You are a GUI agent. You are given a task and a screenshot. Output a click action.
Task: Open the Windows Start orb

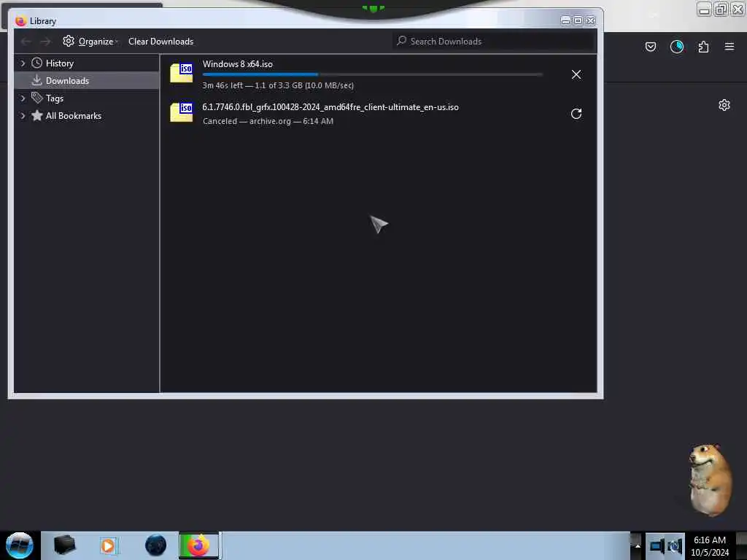coord(20,545)
